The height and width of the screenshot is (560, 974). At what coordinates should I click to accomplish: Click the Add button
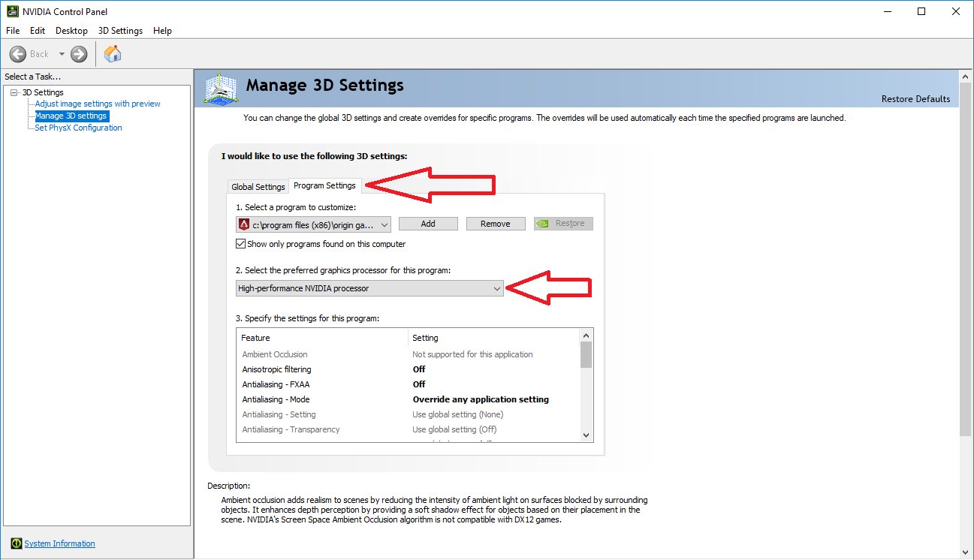coord(428,224)
